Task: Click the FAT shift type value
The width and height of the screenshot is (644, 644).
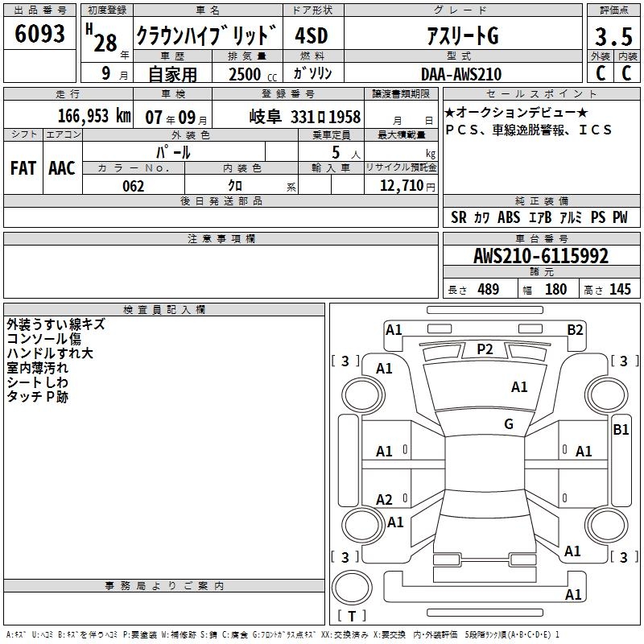Action: [23, 167]
